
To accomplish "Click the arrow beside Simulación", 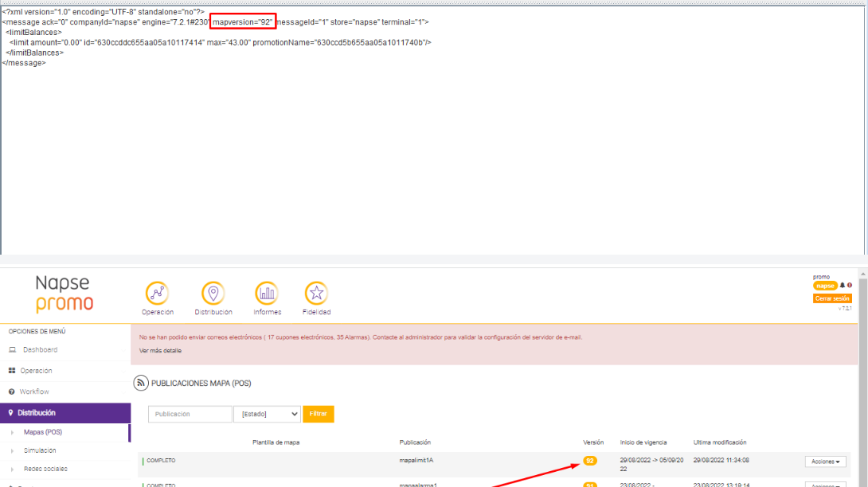I will coord(12,450).
